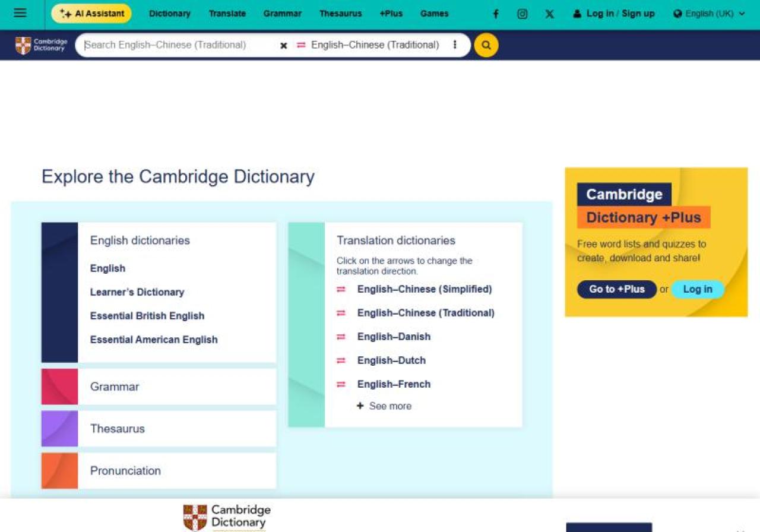Viewport: 760px width, 532px height.
Task: Click the Cambridge Dictionary logo at bottom
Action: tap(227, 517)
